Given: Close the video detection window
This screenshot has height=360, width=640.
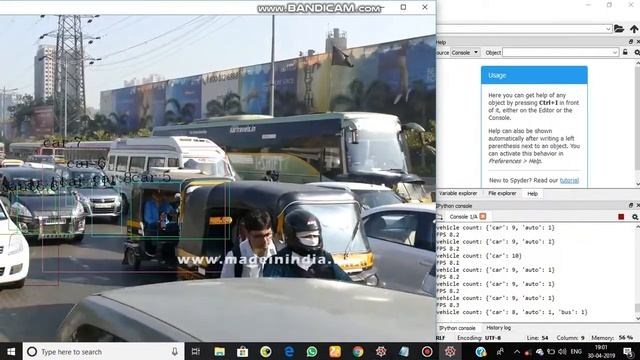Looking at the screenshot, I should click(x=424, y=7).
